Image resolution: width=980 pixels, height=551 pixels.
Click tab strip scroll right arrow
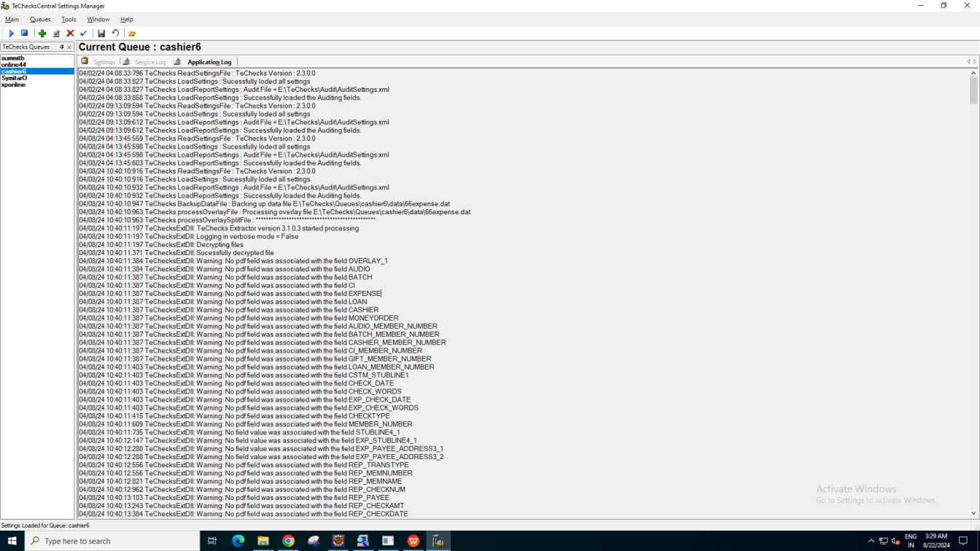[975, 62]
